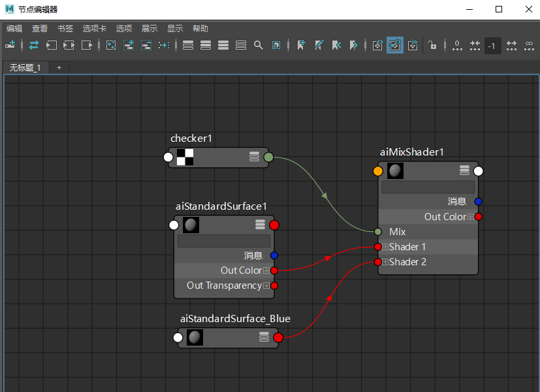The height and width of the screenshot is (392, 540).
Task: Reset traversal depth to zero icon
Action: (457, 45)
